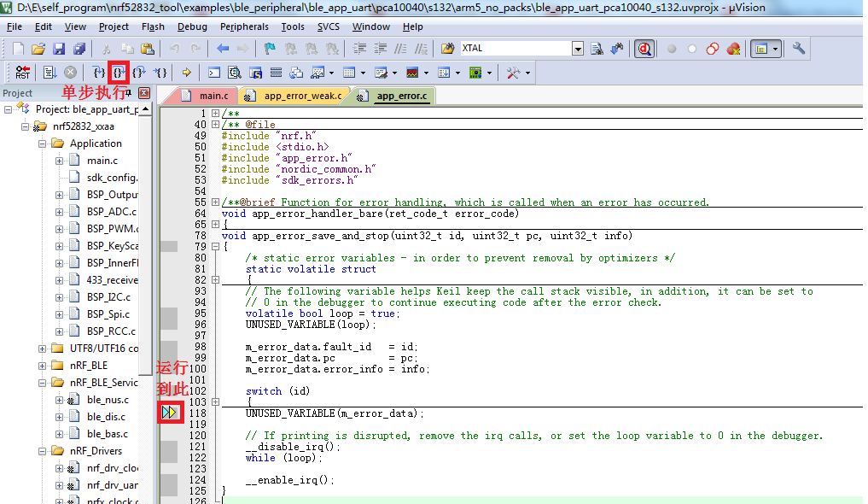
Task: Stop program execution icon
Action: 70,73
